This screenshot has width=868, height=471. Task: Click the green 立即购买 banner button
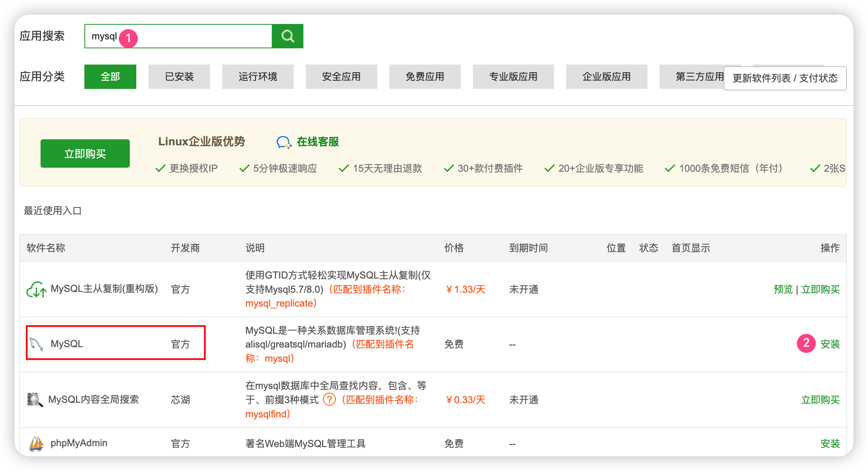(85, 153)
